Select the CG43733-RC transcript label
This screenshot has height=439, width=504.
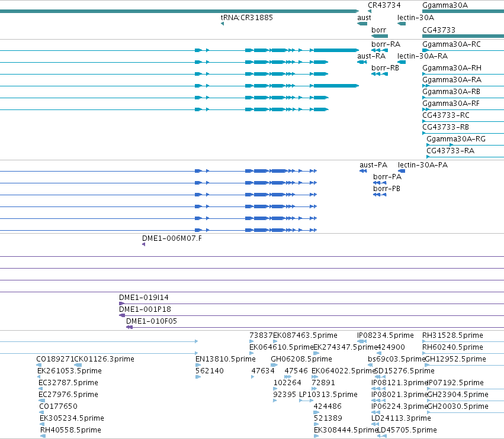tap(445, 115)
